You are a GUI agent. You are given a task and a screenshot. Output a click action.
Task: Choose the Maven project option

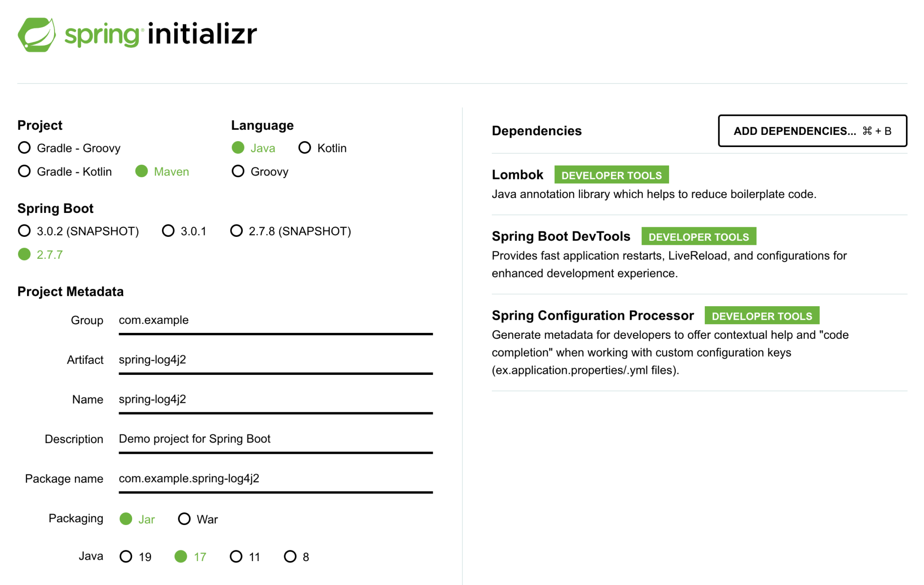[142, 171]
